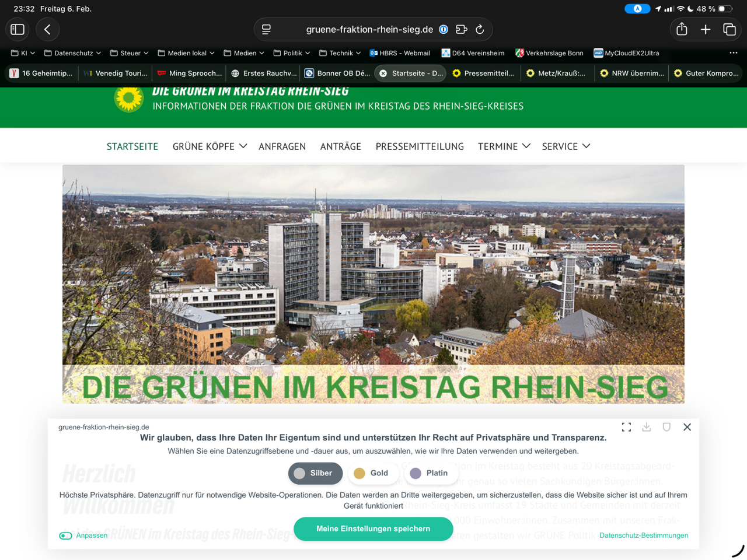Expand the cookie banner to fullscreen
The width and height of the screenshot is (747, 560).
[x=626, y=427]
